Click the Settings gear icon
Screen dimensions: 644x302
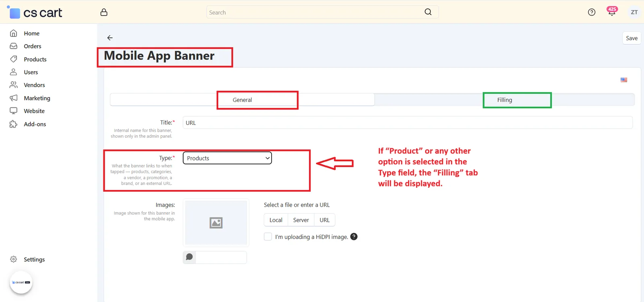point(14,259)
